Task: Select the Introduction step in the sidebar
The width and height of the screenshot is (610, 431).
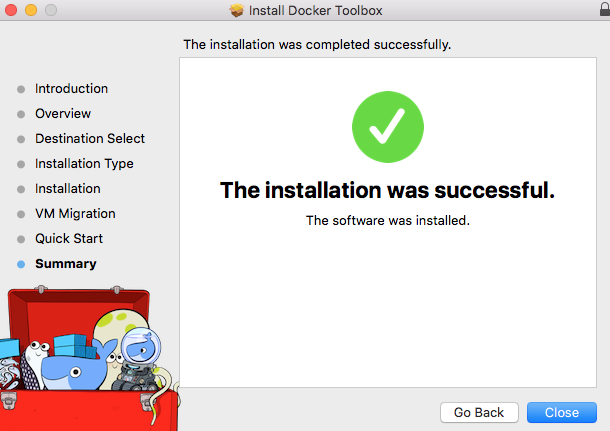Action: point(71,89)
